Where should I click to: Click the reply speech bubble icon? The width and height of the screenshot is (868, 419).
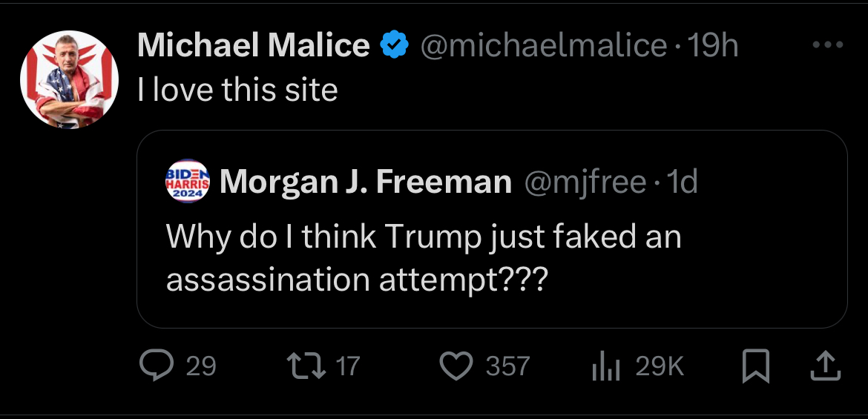(x=157, y=366)
